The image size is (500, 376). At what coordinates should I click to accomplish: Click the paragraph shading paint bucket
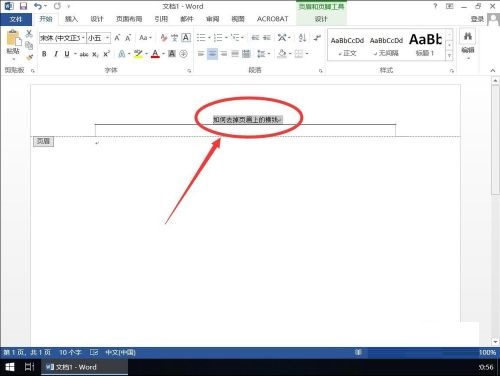(x=282, y=54)
